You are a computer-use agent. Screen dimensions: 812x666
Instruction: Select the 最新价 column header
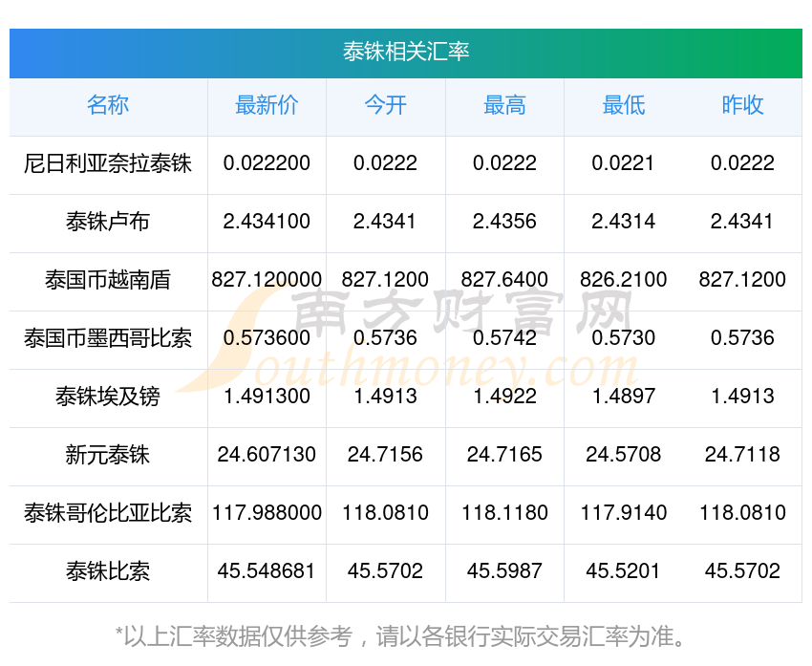pos(267,105)
